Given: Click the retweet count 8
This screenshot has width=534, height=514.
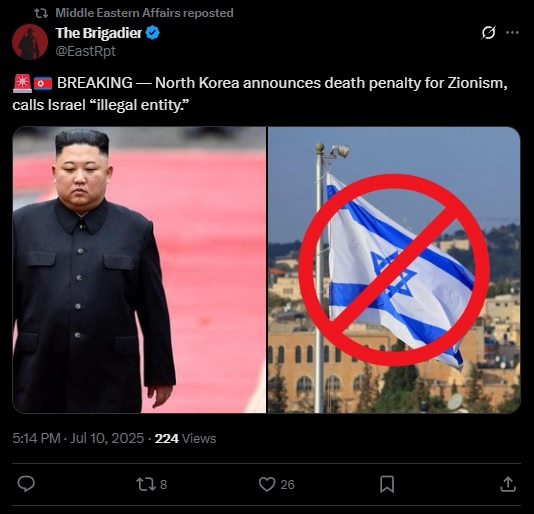Looking at the screenshot, I should (163, 485).
